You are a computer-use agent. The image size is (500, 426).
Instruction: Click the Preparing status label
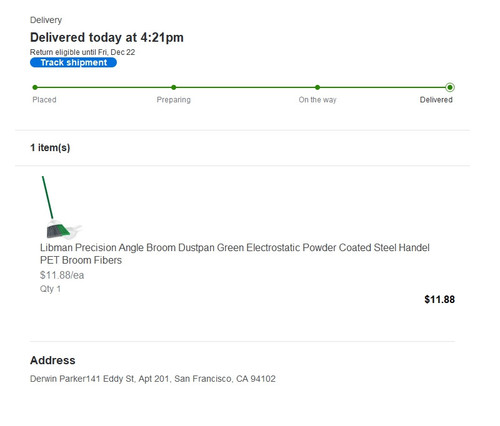(174, 100)
